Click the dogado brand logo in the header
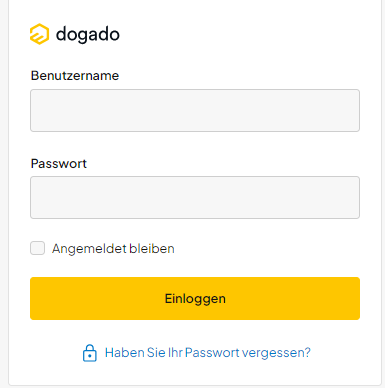 point(75,34)
